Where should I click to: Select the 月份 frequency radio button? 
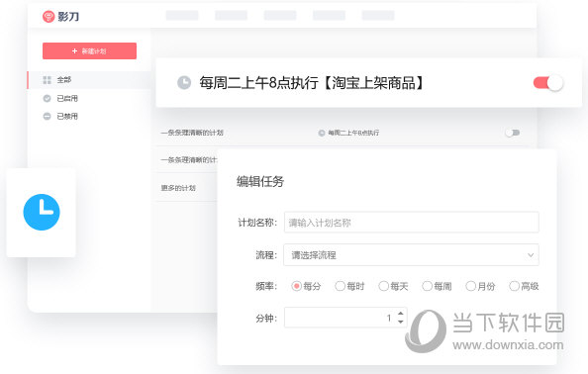(470, 286)
